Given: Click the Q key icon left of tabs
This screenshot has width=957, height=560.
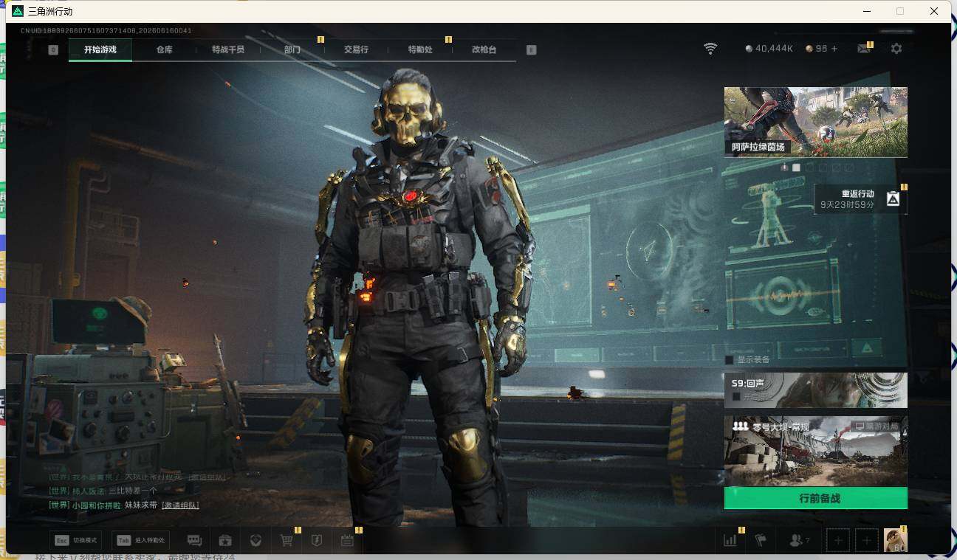Looking at the screenshot, I should point(53,49).
